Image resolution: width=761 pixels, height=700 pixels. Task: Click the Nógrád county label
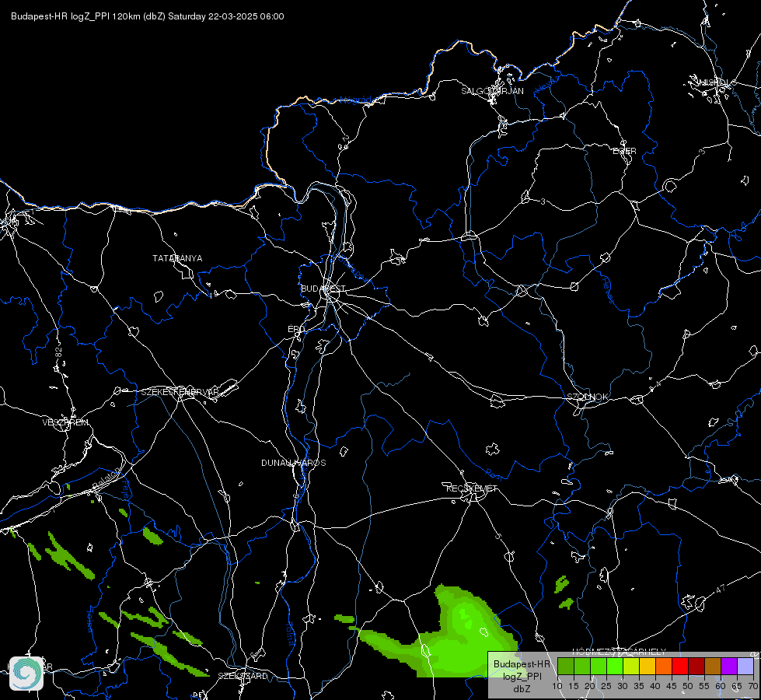coord(355,100)
